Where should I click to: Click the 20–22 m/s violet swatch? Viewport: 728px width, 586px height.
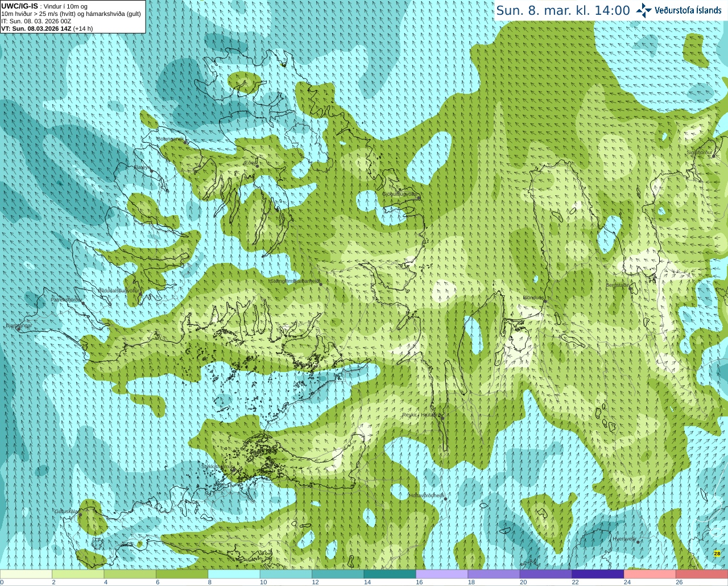click(x=546, y=574)
